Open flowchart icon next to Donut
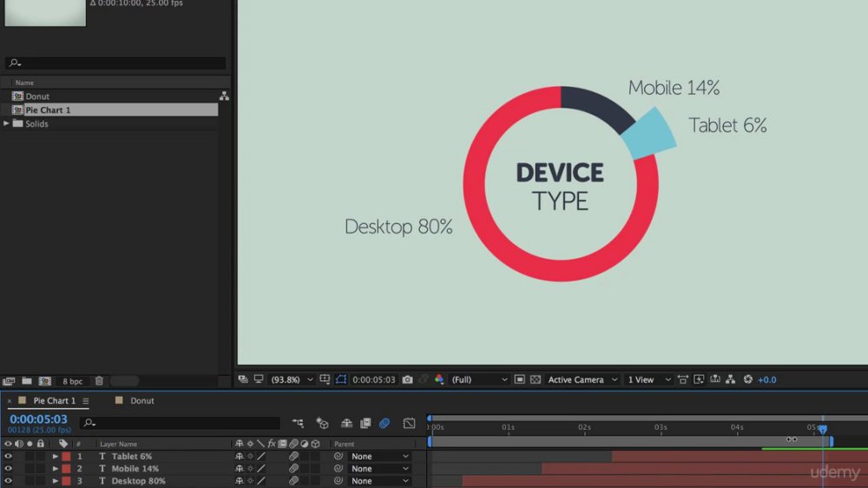Image resolution: width=868 pixels, height=488 pixels. pos(224,96)
